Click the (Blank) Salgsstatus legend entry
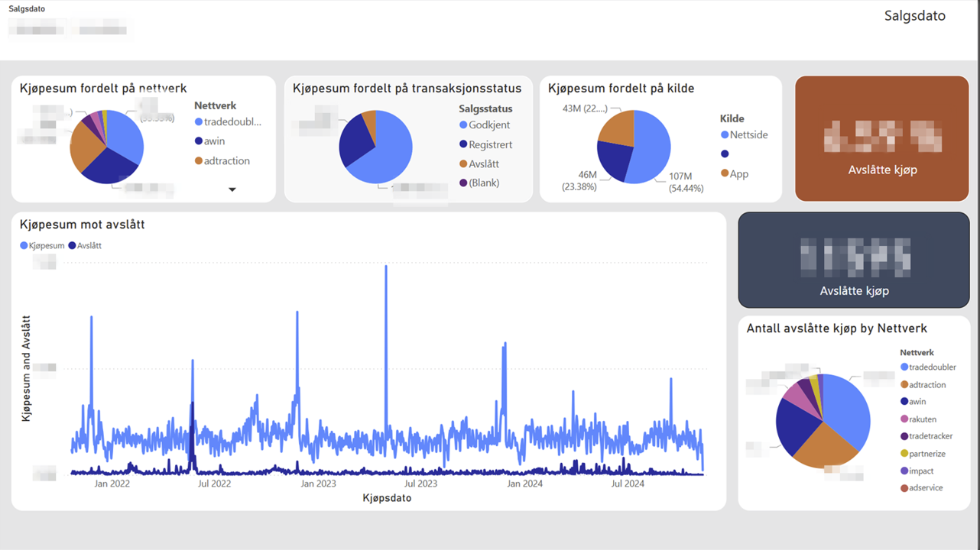Image resolution: width=980 pixels, height=550 pixels. pos(485,183)
